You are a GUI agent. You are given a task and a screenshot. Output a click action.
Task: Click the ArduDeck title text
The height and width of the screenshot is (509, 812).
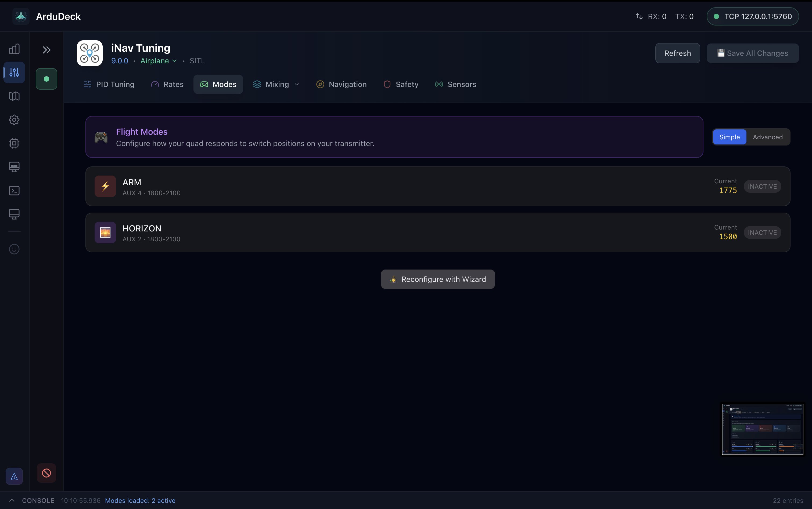click(58, 16)
